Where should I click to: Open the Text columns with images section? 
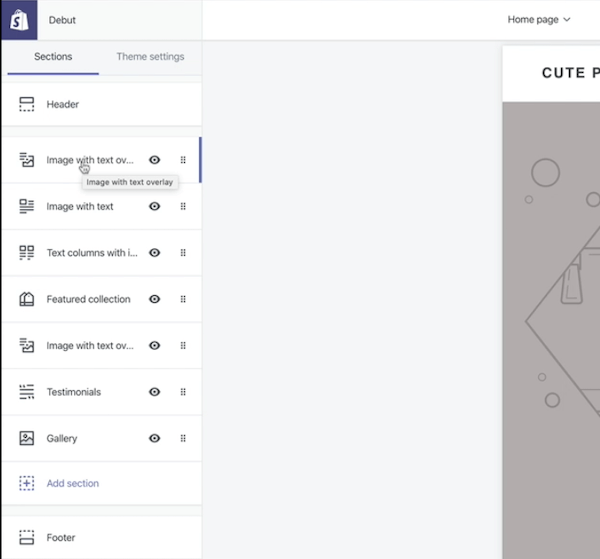click(92, 253)
